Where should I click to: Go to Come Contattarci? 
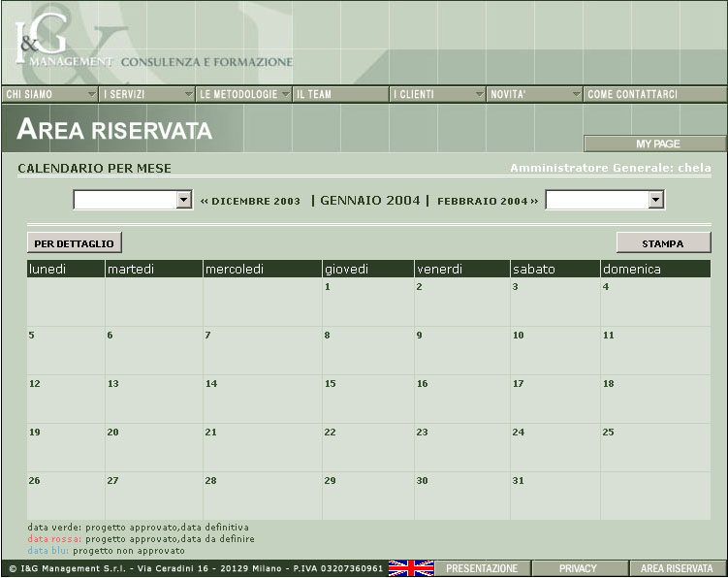coord(632,94)
